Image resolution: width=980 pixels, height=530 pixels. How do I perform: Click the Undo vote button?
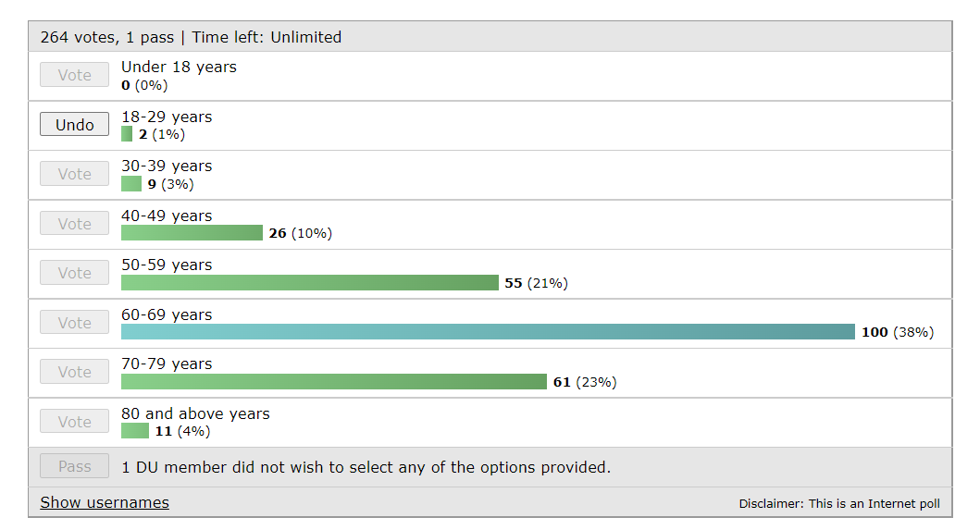click(x=74, y=125)
